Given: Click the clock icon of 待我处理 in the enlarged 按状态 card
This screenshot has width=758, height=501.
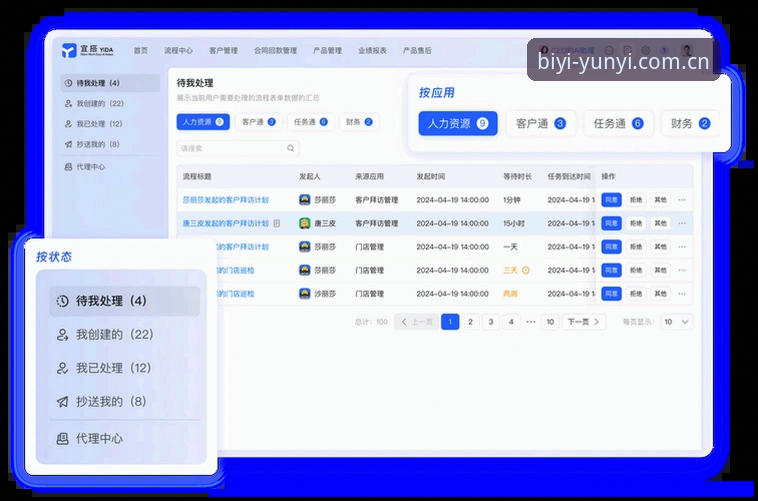Looking at the screenshot, I should (62, 301).
